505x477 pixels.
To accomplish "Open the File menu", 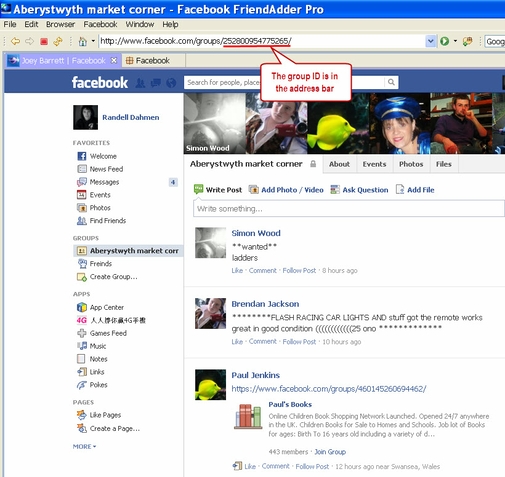I will 10,24.
